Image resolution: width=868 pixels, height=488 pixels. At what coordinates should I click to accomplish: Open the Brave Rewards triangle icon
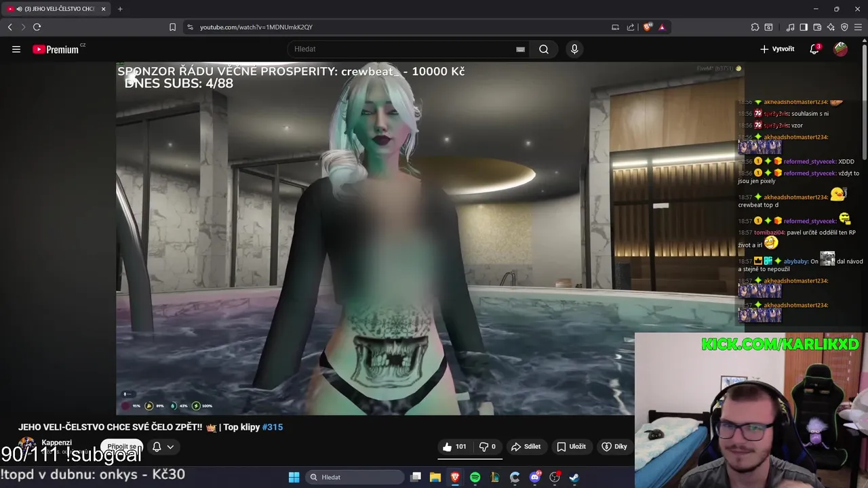pos(662,27)
